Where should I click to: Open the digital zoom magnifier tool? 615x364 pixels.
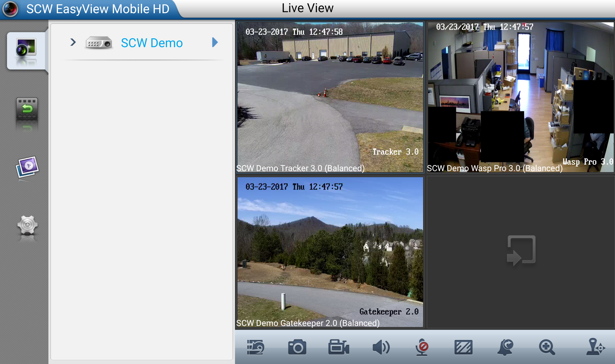tap(547, 347)
